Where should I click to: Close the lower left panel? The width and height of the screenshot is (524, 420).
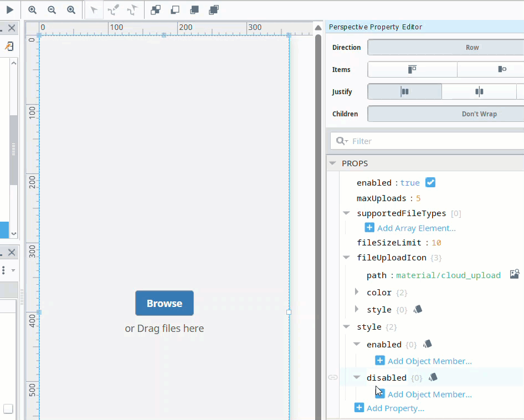coord(12,252)
